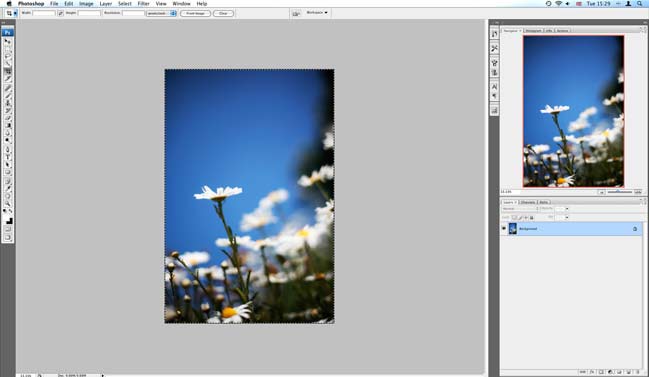Click the Resolution input field
The height and width of the screenshot is (377, 649).
click(133, 13)
